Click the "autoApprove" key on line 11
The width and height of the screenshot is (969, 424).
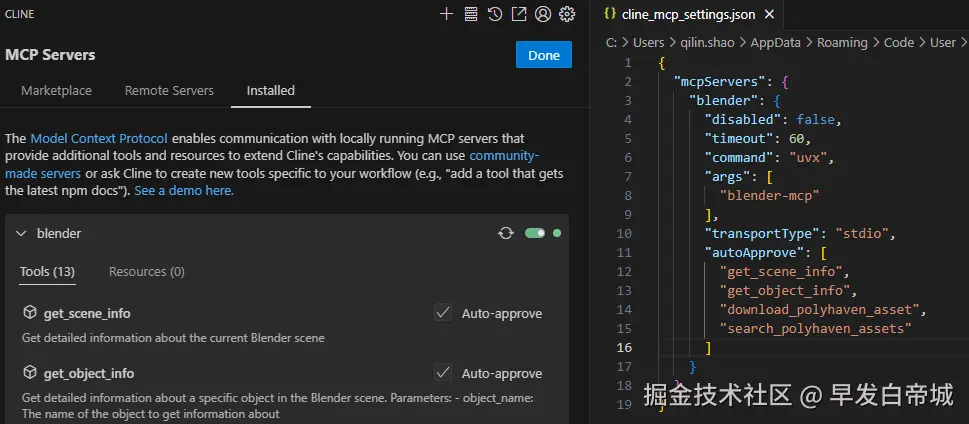click(x=755, y=252)
